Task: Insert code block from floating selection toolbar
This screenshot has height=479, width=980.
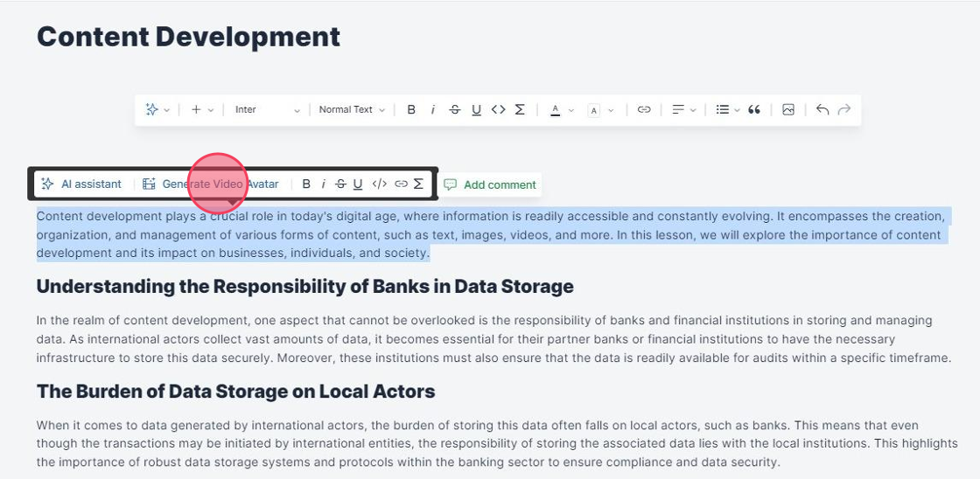Action: (379, 184)
